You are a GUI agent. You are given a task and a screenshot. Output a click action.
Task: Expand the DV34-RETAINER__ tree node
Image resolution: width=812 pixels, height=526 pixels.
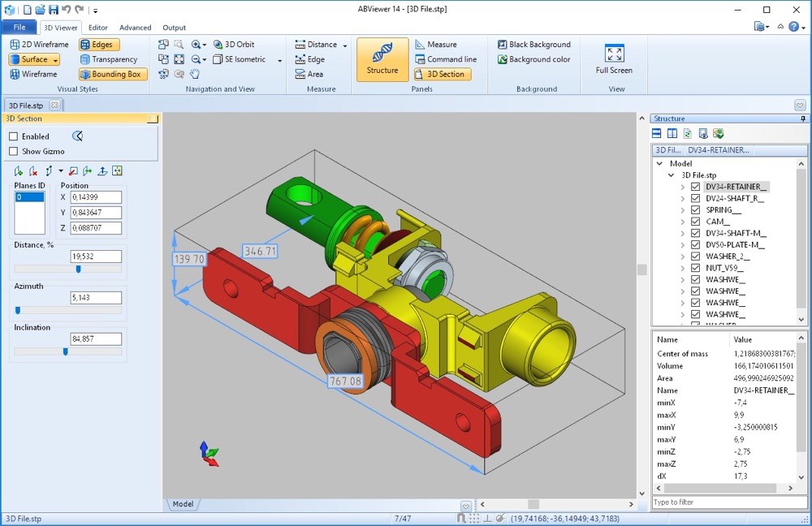[x=683, y=187]
